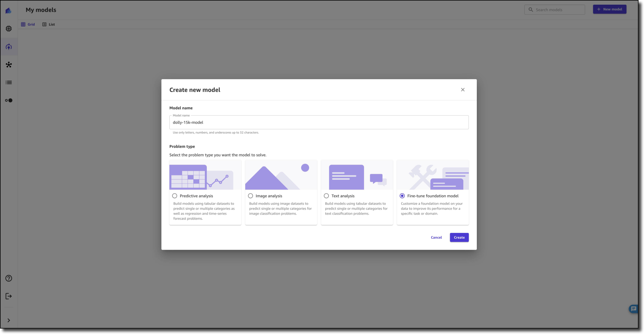Select Image analysis radio button
This screenshot has height=334, width=644.
251,196
